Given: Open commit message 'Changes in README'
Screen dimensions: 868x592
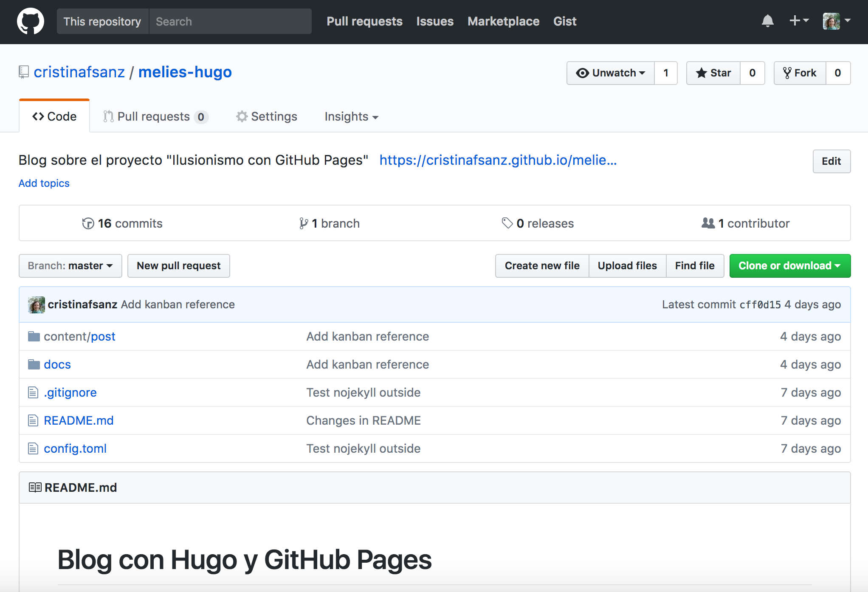Looking at the screenshot, I should [364, 420].
